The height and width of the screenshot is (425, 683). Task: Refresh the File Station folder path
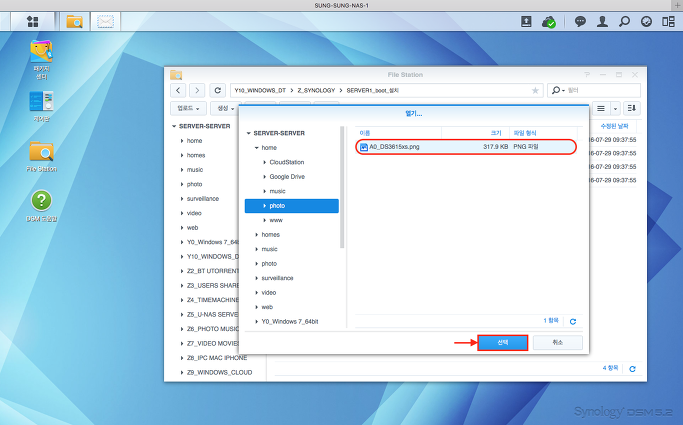[x=217, y=91]
